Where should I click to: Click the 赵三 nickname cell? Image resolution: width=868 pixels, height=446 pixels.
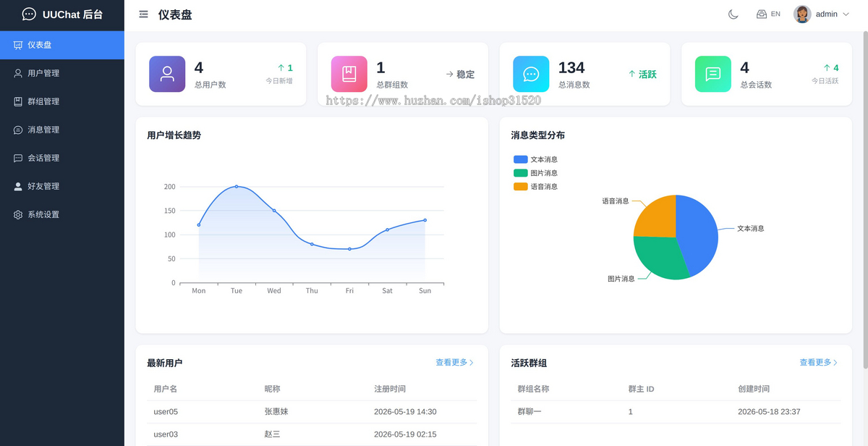tap(272, 434)
